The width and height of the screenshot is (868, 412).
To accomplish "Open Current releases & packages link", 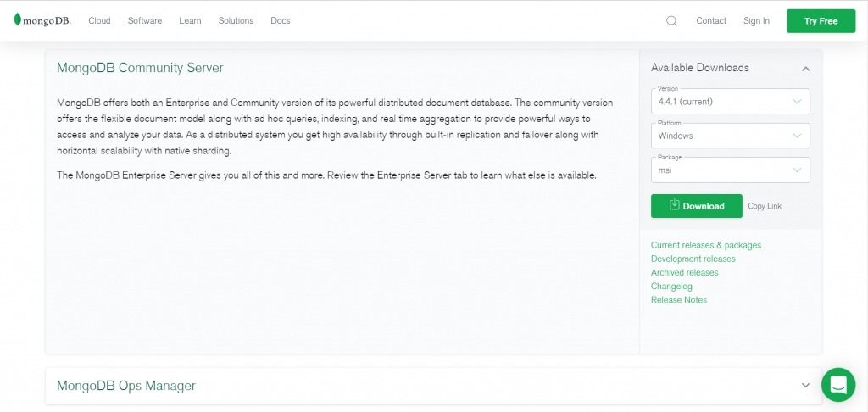I will click(x=705, y=245).
